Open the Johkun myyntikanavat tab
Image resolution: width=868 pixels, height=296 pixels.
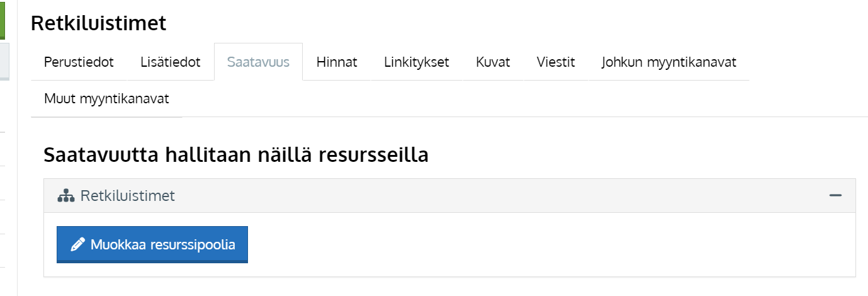[x=668, y=62]
